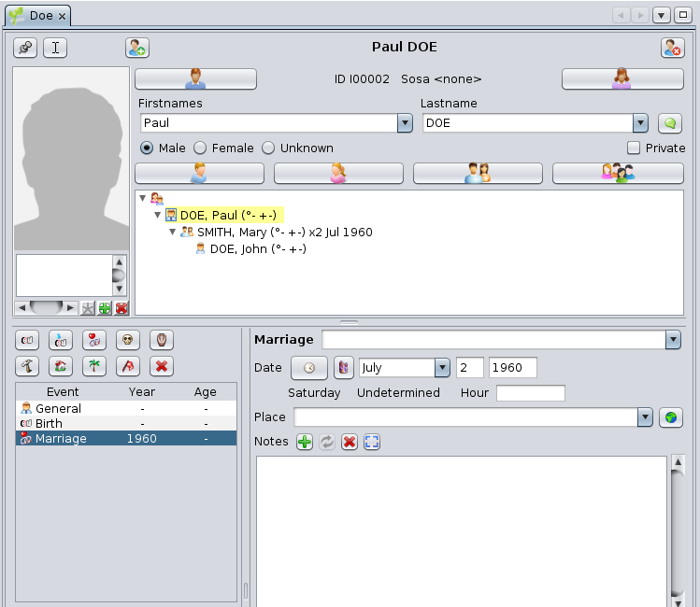Click the brother (boy icon) button
This screenshot has width=700, height=607.
(x=199, y=173)
